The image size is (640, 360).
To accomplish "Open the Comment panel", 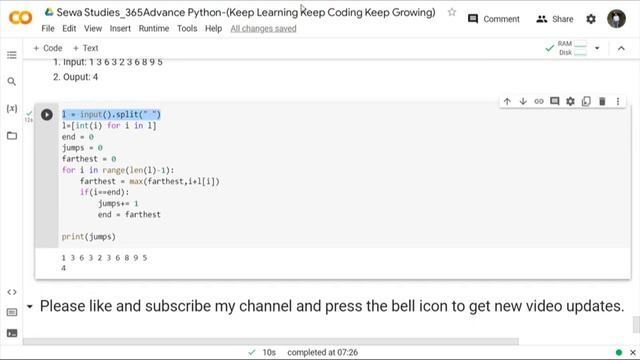I will [x=493, y=19].
